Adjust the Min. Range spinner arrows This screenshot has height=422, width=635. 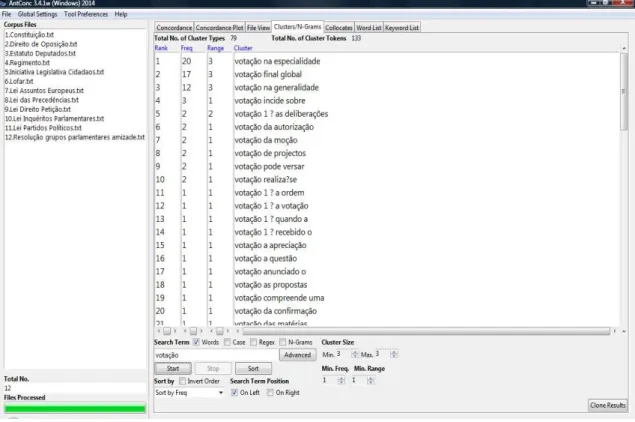point(370,381)
